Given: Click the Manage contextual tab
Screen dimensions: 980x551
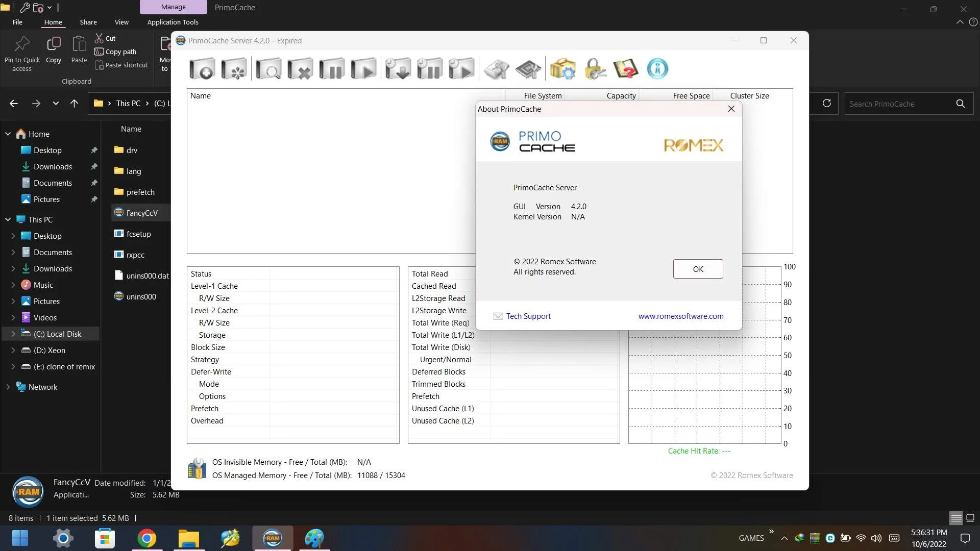Looking at the screenshot, I should click(174, 7).
